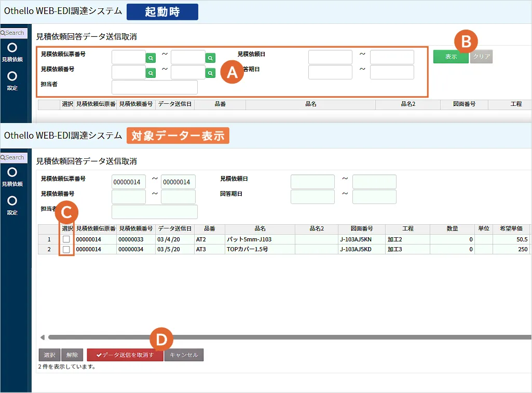This screenshot has height=393, width=532.
Task: Click green 表示 button
Action: click(451, 57)
